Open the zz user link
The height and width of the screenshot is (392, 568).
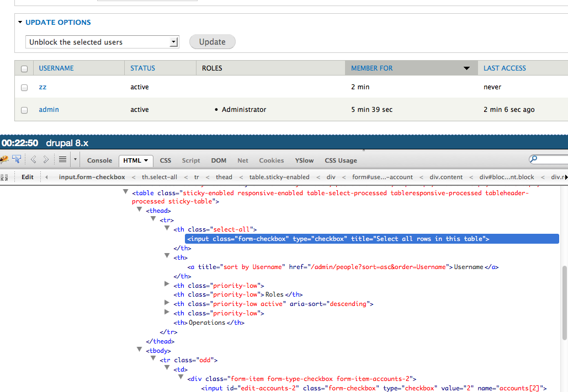(43, 87)
